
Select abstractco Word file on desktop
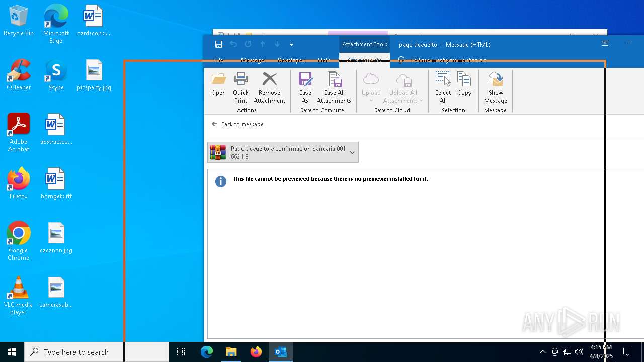(56, 129)
